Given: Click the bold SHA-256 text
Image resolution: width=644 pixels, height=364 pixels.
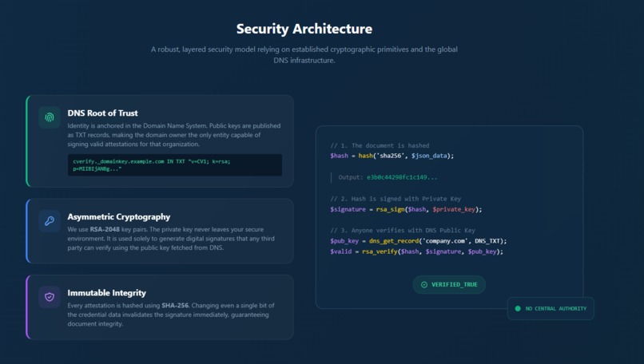Looking at the screenshot, I should tap(175, 305).
